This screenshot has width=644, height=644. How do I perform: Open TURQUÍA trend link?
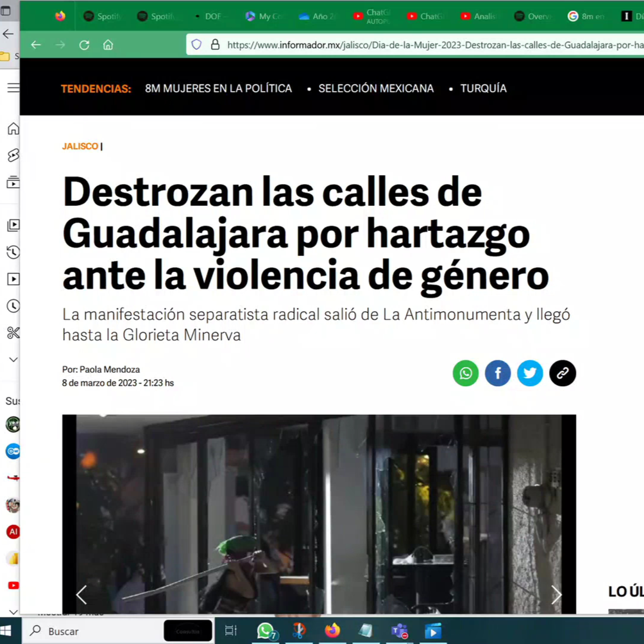pyautogui.click(x=483, y=88)
